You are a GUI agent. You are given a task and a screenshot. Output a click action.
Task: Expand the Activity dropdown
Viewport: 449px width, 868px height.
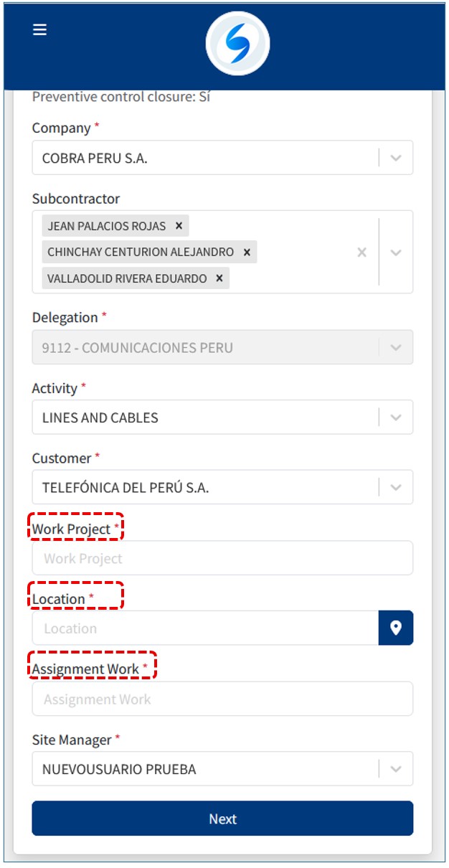(x=396, y=418)
